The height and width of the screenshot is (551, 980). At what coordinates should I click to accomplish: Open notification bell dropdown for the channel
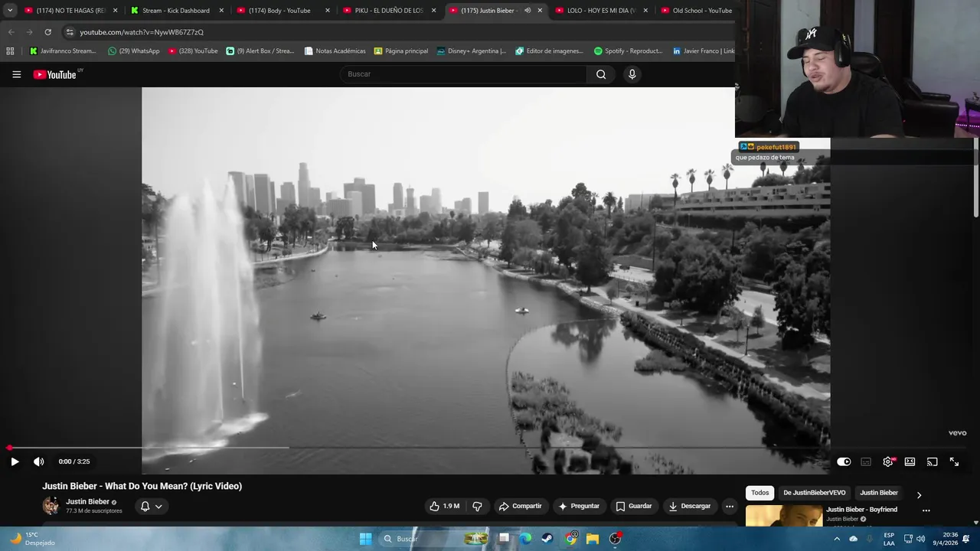tap(151, 506)
